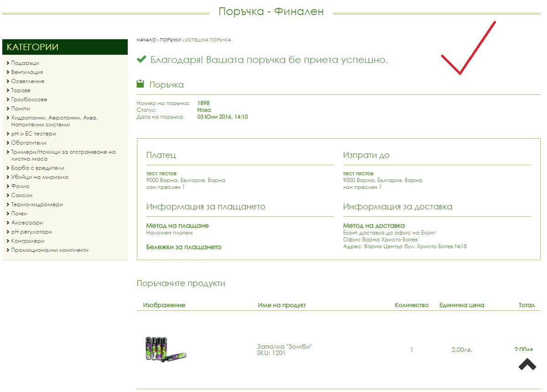Select Убийци на миризма category

pyautogui.click(x=40, y=177)
